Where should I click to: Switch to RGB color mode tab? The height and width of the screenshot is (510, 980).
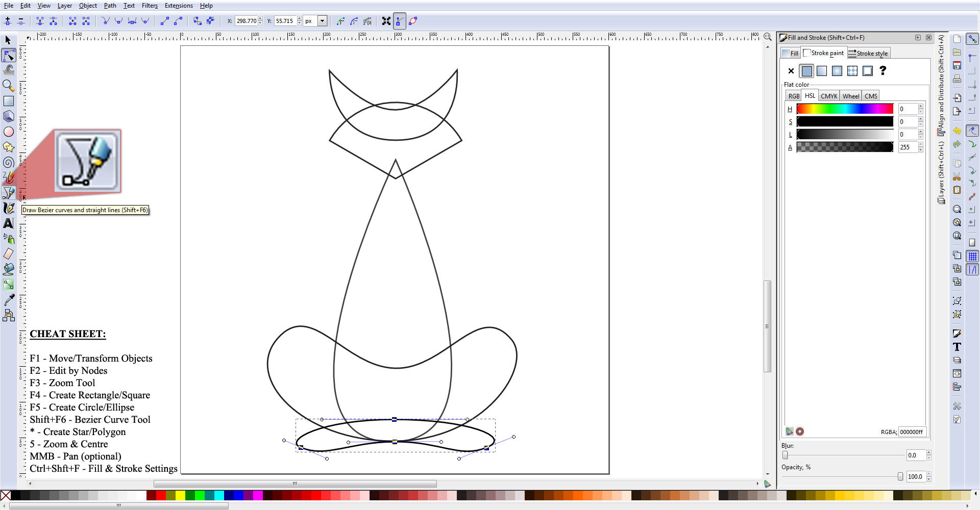[794, 96]
